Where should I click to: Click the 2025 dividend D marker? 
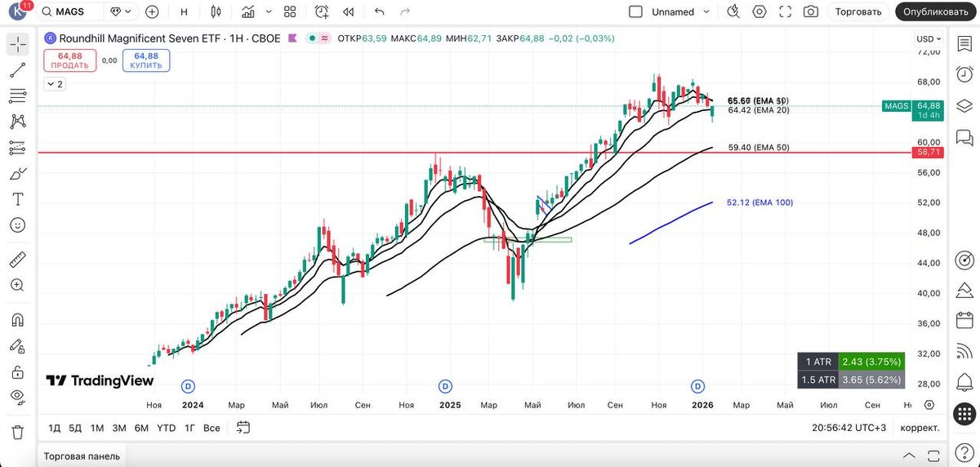[445, 385]
